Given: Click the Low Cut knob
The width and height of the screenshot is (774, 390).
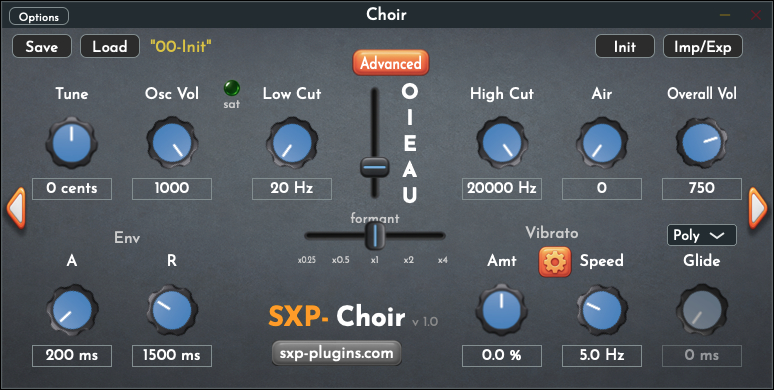Looking at the screenshot, I should tap(292, 143).
